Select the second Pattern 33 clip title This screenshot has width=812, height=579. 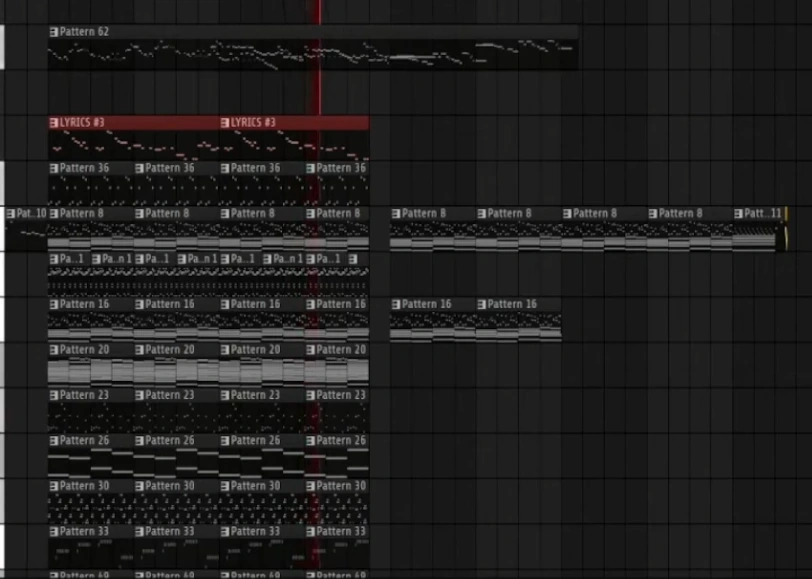point(170,532)
